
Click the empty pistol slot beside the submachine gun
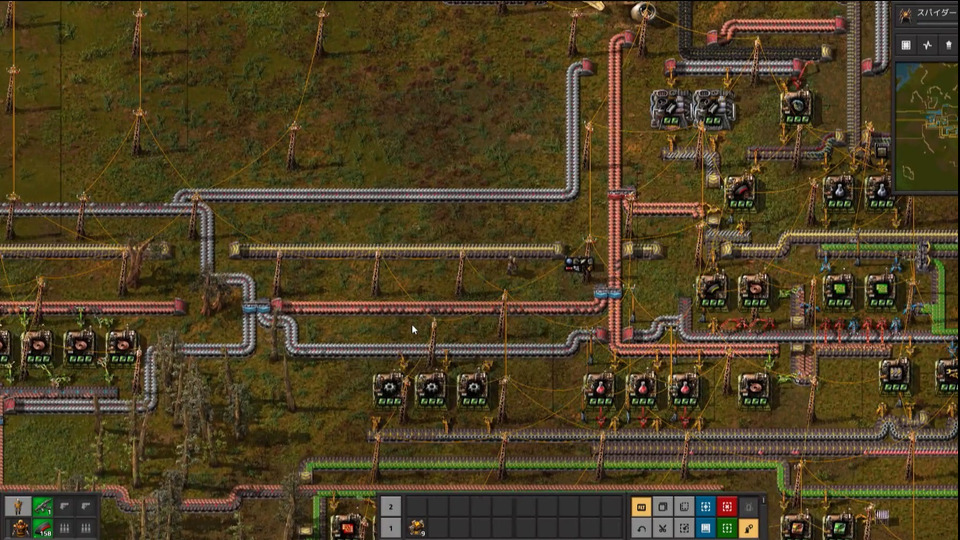(x=64, y=507)
